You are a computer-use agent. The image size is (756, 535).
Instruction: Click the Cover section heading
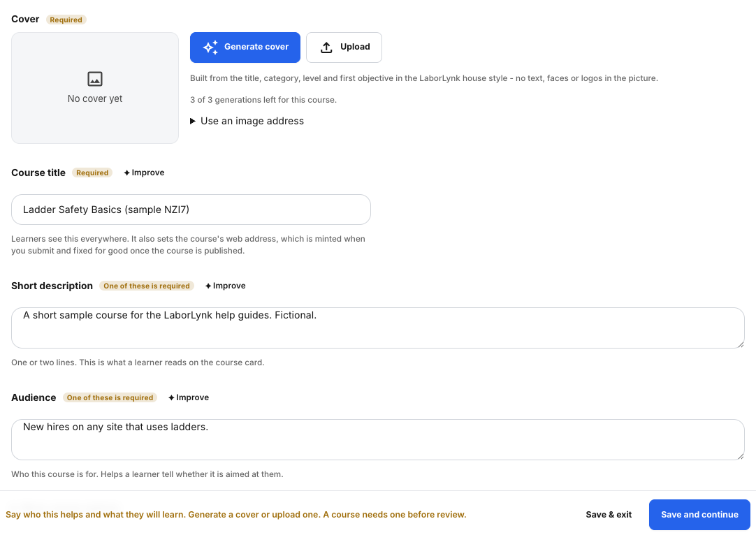pyautogui.click(x=25, y=20)
